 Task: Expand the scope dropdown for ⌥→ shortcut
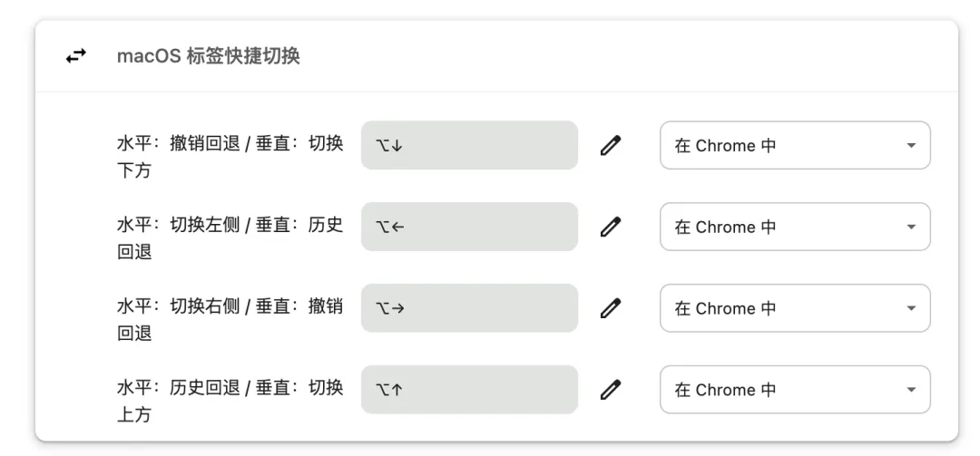click(x=794, y=308)
